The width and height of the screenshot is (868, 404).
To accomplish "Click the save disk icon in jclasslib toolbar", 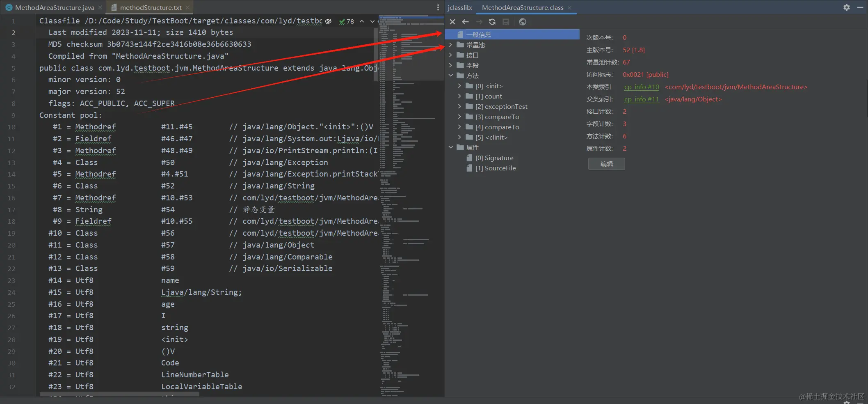I will tap(506, 22).
